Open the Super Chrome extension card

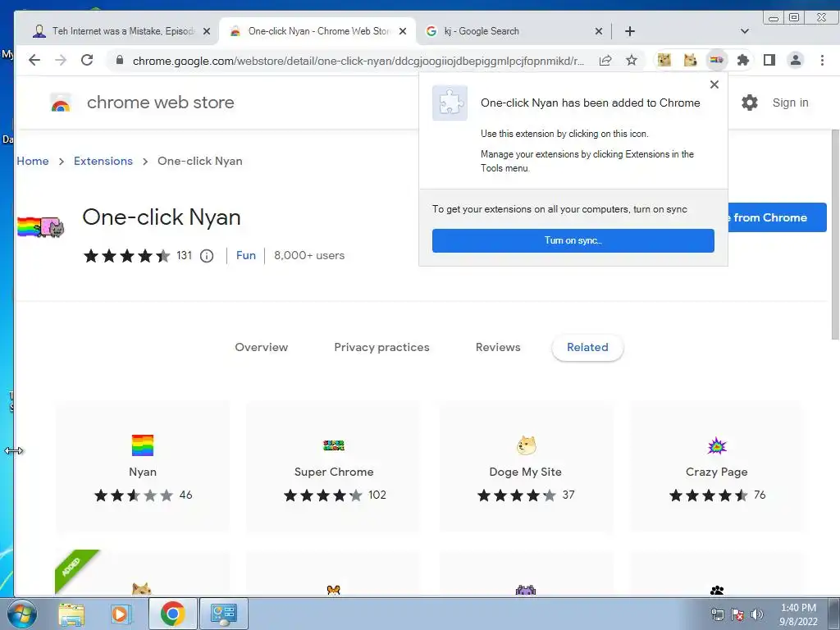(x=333, y=467)
